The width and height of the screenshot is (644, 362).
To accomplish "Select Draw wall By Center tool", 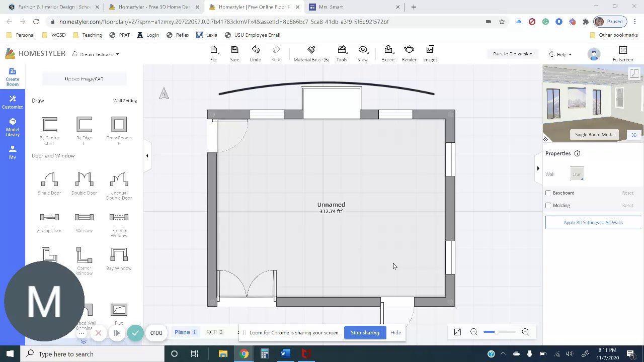I will (x=49, y=131).
